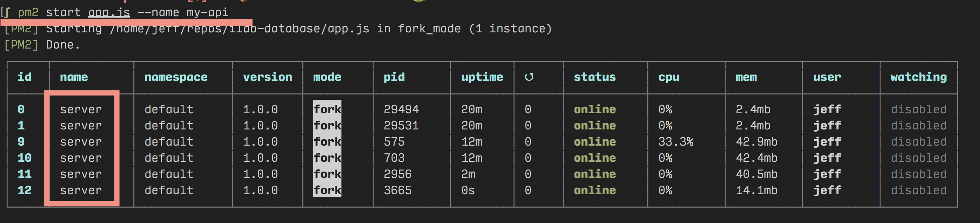Click the mem value 42.4mb
980x223 pixels.
click(757, 158)
